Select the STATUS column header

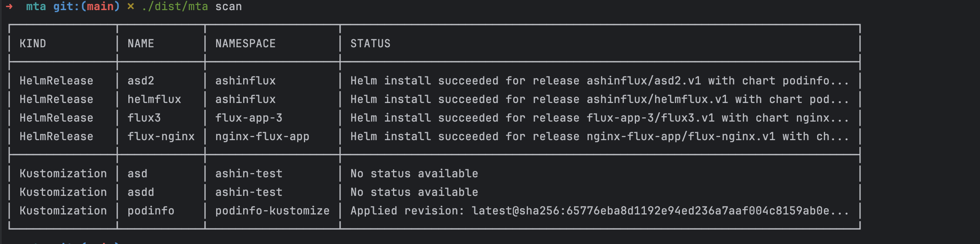click(x=370, y=43)
